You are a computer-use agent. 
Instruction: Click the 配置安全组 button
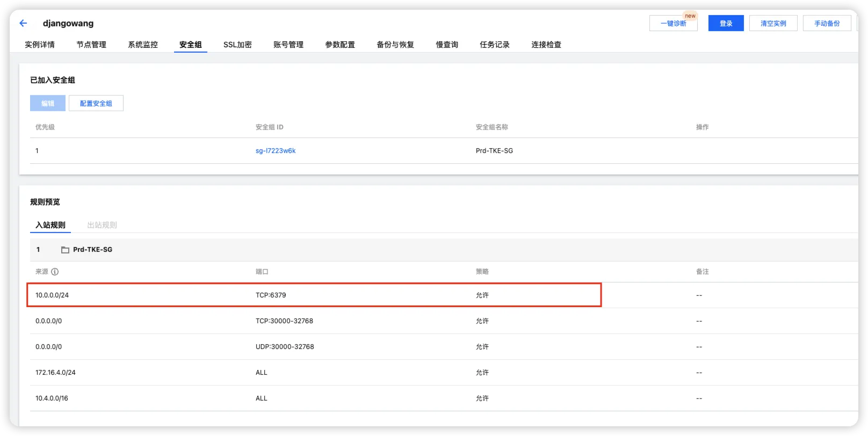tap(96, 103)
